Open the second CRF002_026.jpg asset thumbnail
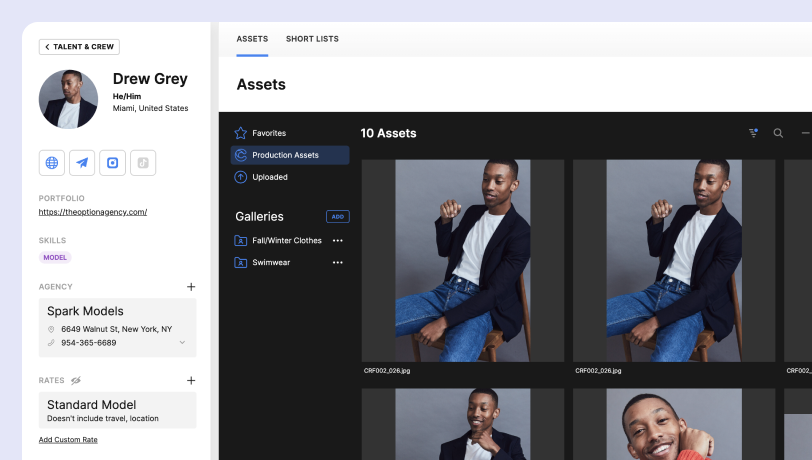 pos(674,261)
